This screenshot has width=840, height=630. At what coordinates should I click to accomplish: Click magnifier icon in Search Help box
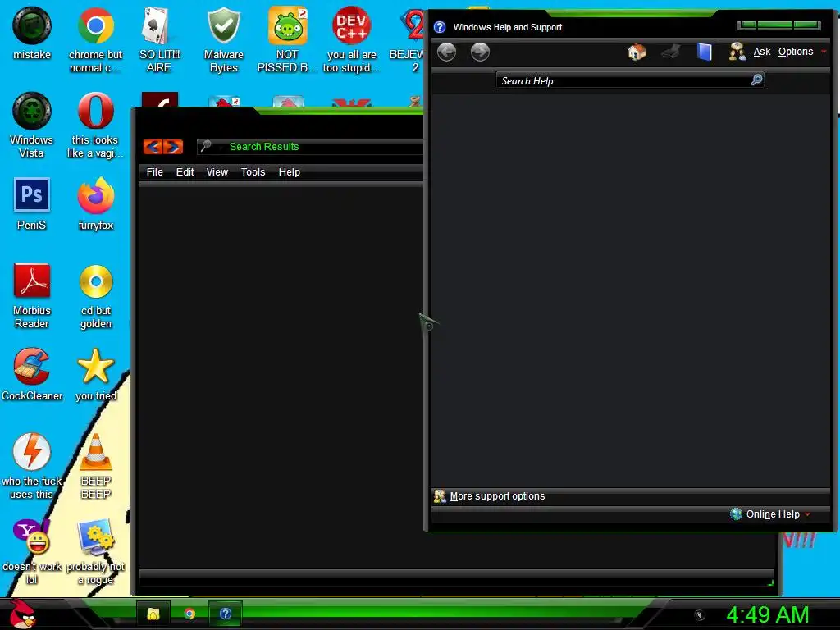(x=756, y=80)
